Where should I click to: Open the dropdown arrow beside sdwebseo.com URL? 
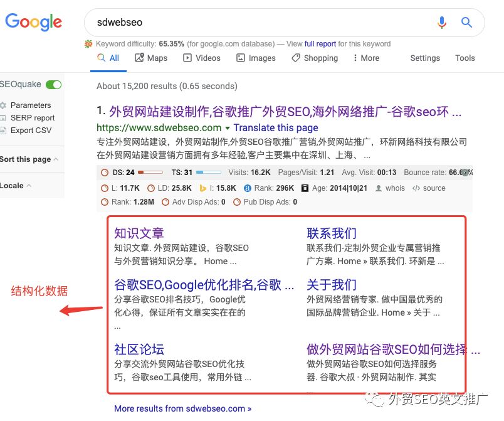[x=228, y=128]
